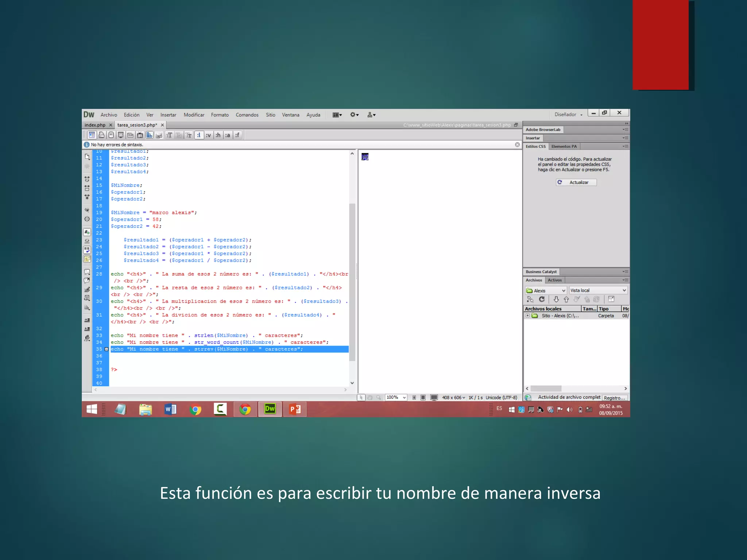Open recent snippets icon

pyautogui.click(x=87, y=298)
